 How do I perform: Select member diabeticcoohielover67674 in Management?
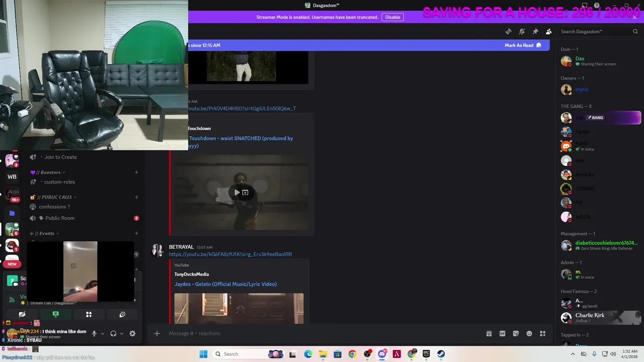pos(600,245)
